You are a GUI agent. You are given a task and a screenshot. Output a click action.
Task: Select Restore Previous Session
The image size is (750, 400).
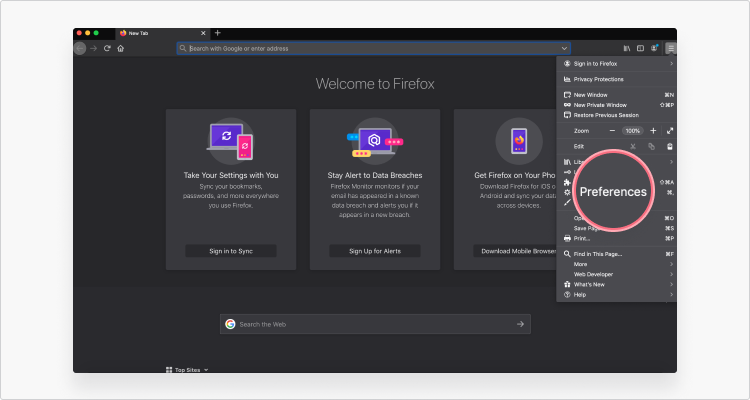tap(617, 115)
